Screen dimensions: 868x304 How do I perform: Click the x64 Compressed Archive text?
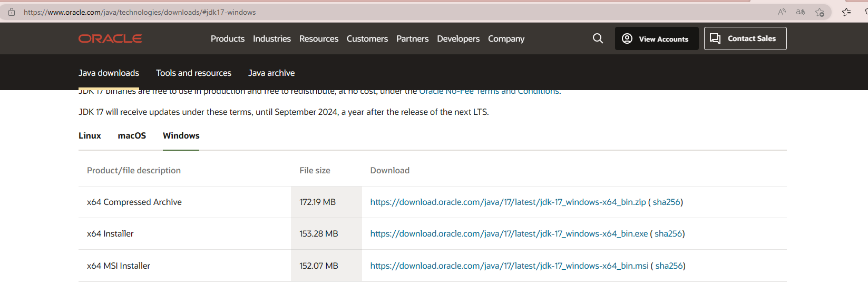coord(134,202)
